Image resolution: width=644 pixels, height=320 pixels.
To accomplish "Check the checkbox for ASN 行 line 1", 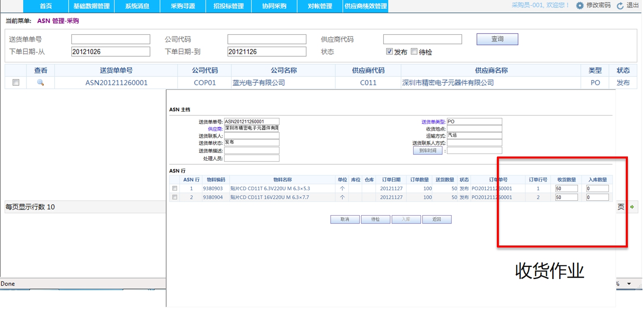I will [175, 188].
